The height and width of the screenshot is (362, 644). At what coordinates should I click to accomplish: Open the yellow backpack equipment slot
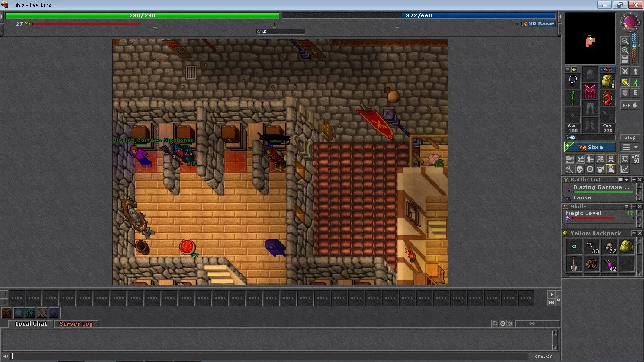click(608, 81)
